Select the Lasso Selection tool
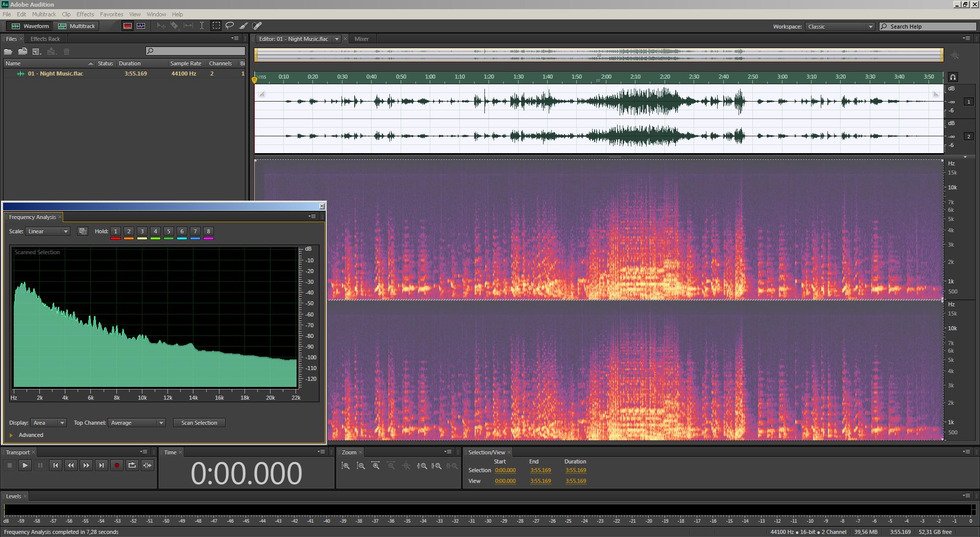 (230, 26)
